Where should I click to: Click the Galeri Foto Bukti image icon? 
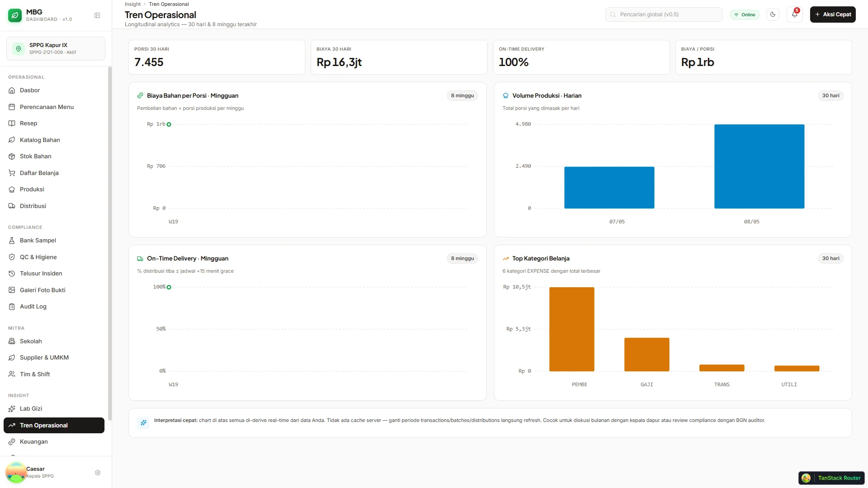point(12,290)
